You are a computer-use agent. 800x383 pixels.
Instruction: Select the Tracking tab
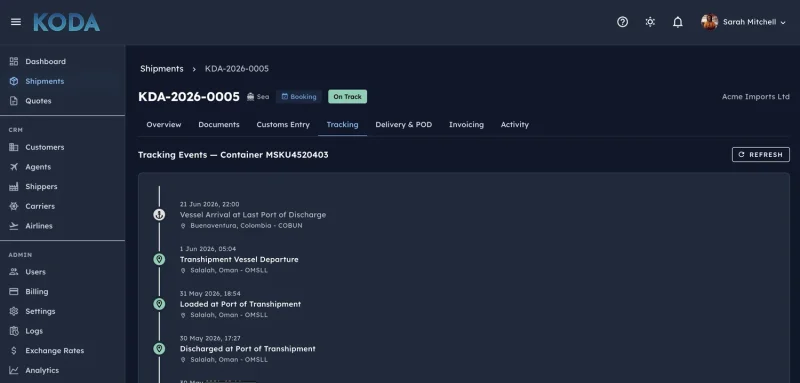pyautogui.click(x=342, y=124)
